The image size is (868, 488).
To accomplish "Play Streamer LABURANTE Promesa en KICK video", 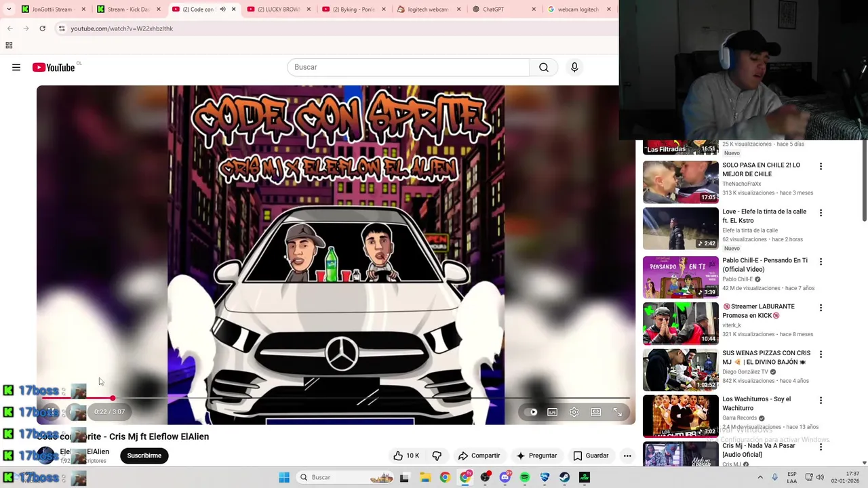I will coord(680,323).
